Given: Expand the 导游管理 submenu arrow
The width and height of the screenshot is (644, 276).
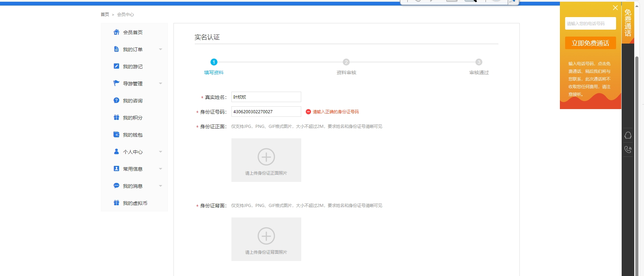Looking at the screenshot, I should point(161,84).
